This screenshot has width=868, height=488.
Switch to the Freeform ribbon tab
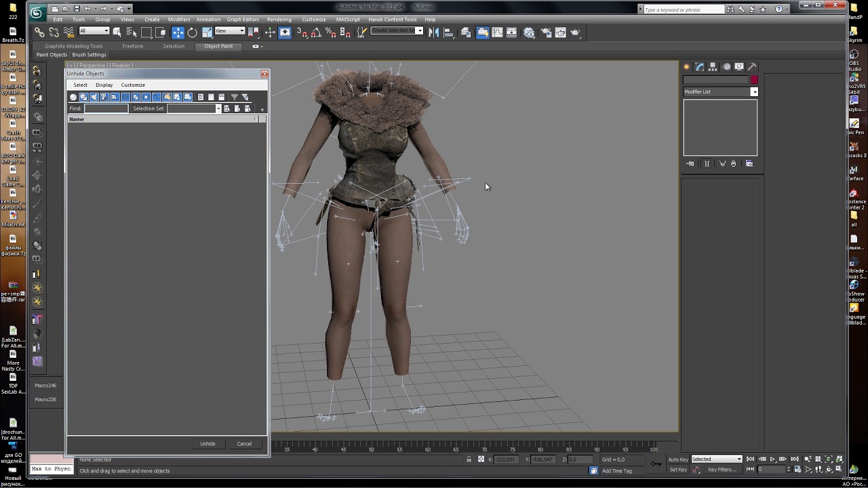[133, 46]
